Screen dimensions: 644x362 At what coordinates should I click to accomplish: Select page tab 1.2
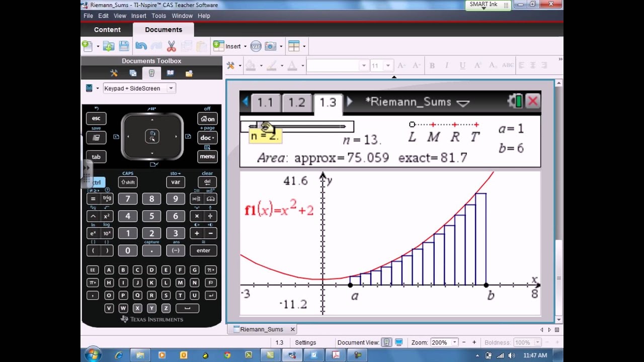pyautogui.click(x=296, y=102)
